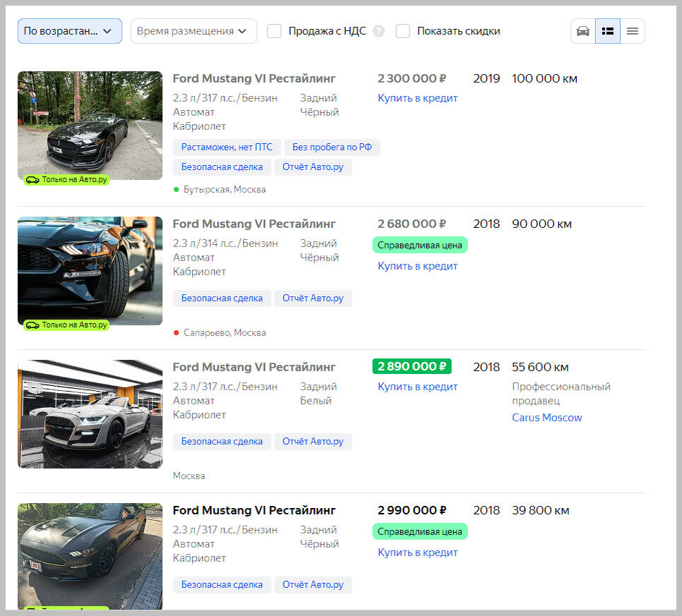Click the price 2 300 000 ₽
Viewport: 682px width, 616px height.
pyautogui.click(x=412, y=79)
